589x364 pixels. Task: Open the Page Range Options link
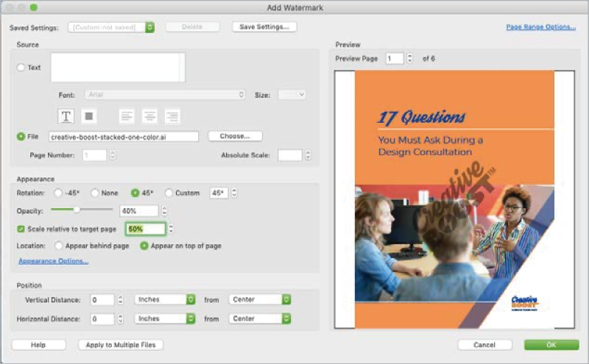(x=540, y=27)
